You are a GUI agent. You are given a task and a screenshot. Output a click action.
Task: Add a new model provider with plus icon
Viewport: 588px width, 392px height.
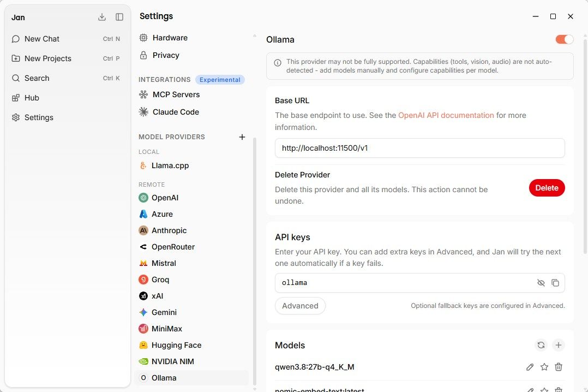(242, 137)
